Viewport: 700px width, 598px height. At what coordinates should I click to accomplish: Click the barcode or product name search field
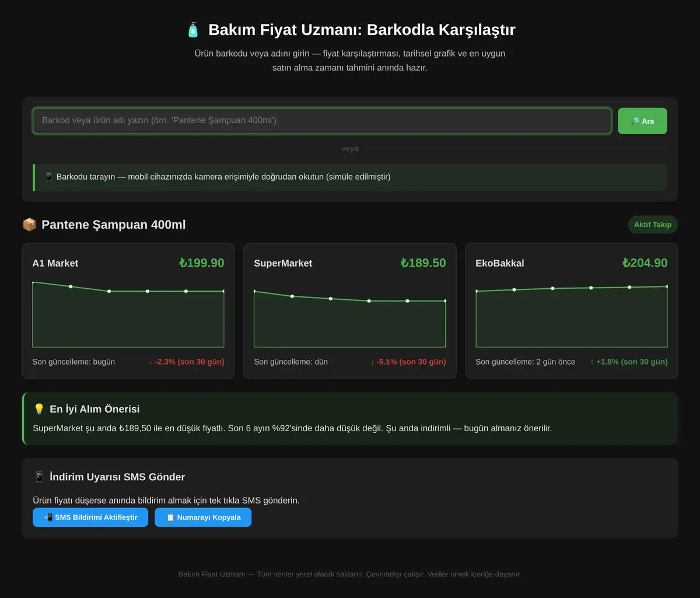(322, 121)
